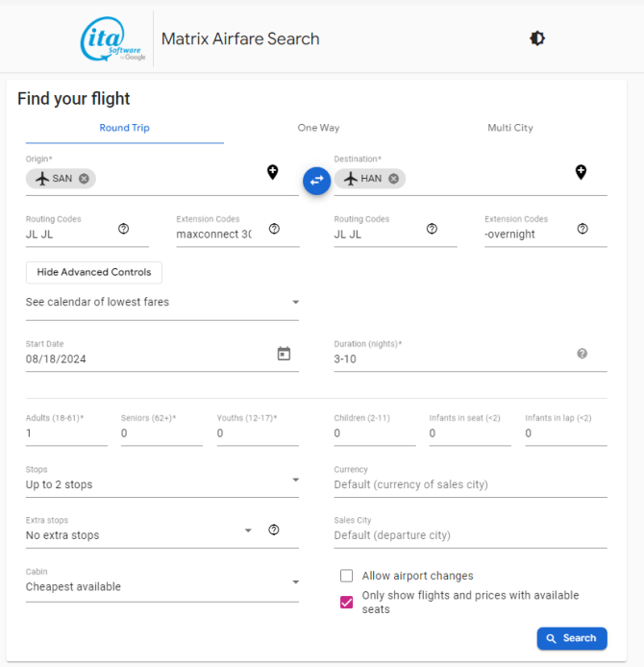644x667 pixels.
Task: Toggle the dark mode brightness icon
Action: coord(537,38)
